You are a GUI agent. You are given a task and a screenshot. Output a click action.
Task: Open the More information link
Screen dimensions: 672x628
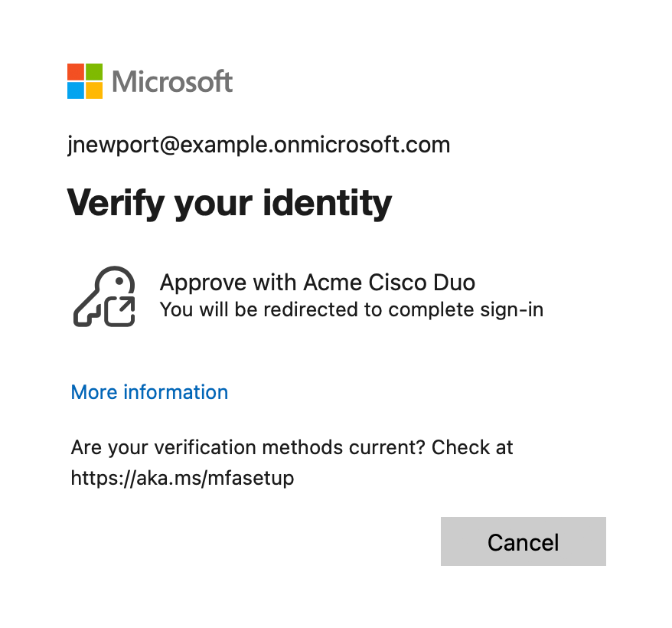pos(148,392)
